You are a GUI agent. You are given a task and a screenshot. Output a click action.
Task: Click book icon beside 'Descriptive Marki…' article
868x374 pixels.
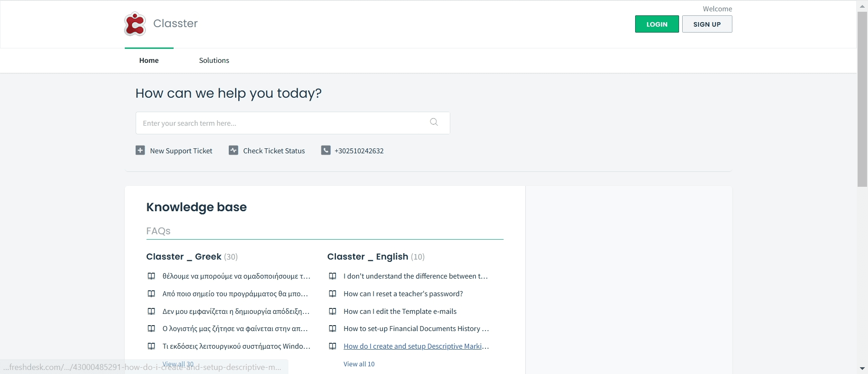(x=333, y=346)
